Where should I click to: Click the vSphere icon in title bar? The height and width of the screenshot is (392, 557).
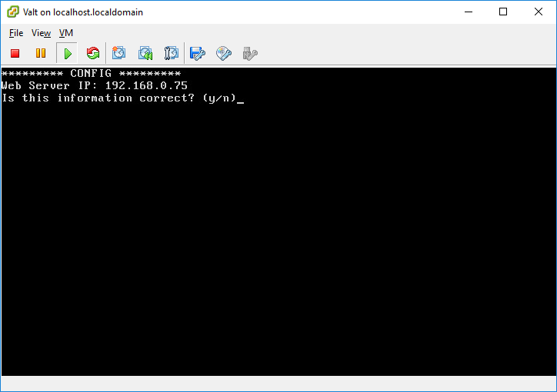pos(13,12)
